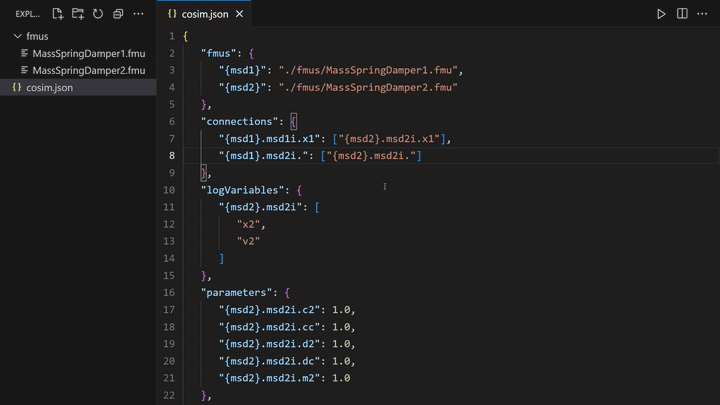Click the JSON braces icon on the editor tab

point(172,14)
